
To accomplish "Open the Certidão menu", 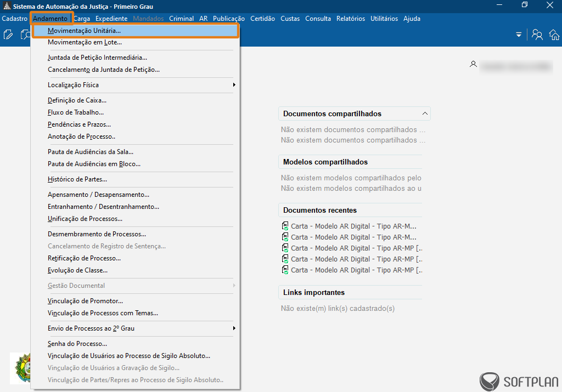I will 262,19.
